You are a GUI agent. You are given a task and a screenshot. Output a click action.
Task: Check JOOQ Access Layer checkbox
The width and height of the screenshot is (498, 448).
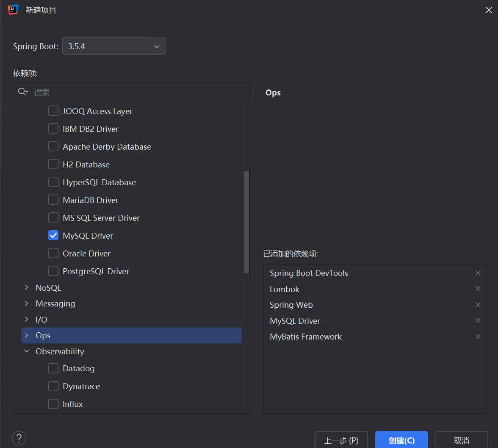53,111
